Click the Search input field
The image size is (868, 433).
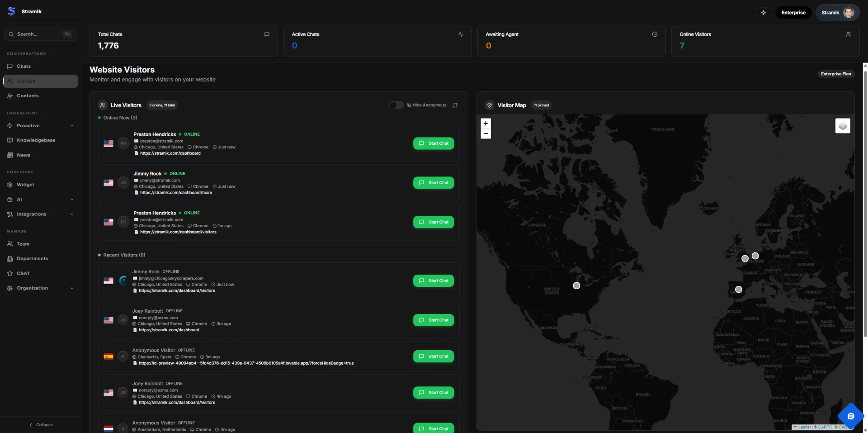[40, 34]
